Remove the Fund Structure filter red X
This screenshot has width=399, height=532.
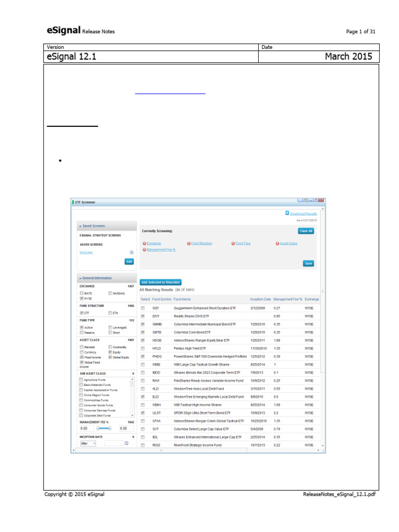(x=189, y=243)
